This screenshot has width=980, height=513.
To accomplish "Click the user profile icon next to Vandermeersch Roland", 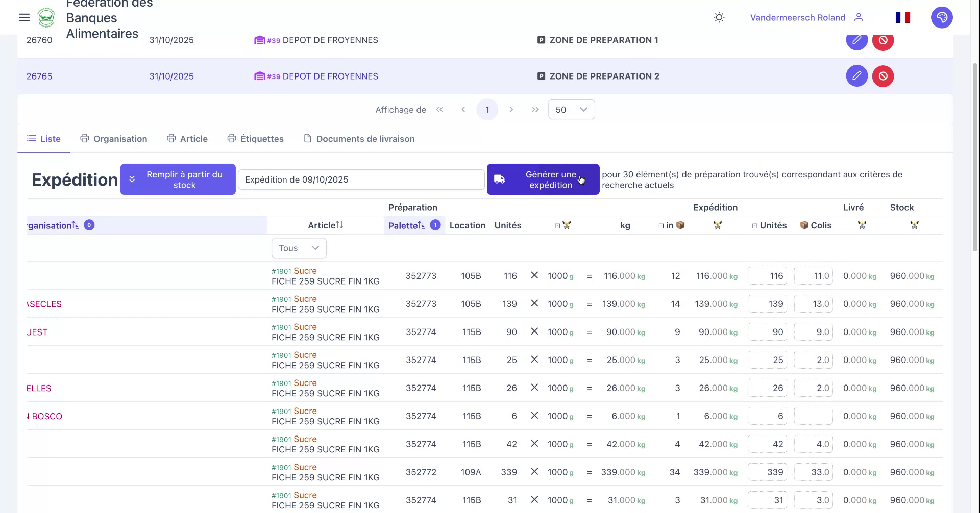I will (860, 17).
